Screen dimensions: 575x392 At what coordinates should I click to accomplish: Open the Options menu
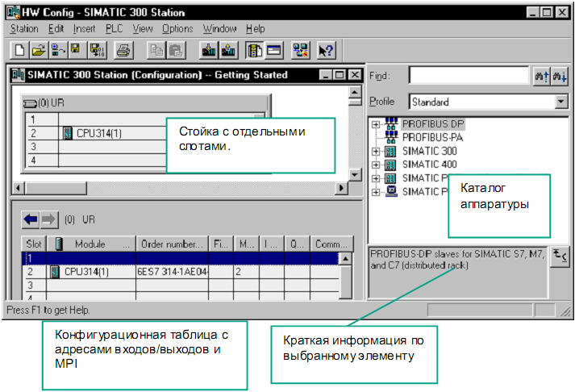pyautogui.click(x=177, y=29)
